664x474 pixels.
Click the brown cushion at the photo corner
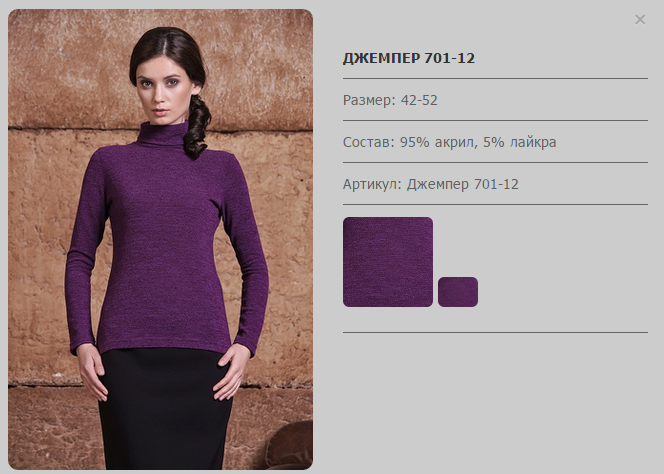click(292, 445)
